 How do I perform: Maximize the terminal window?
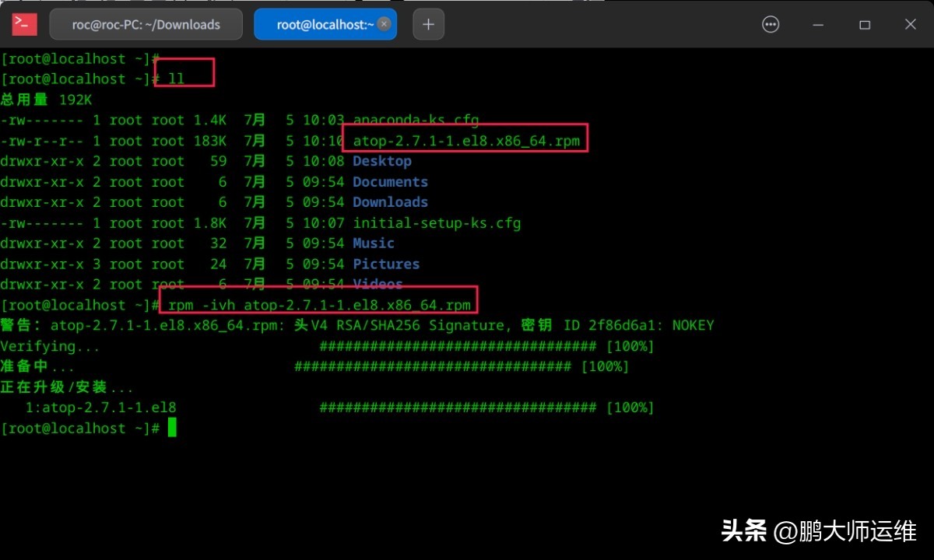[864, 24]
